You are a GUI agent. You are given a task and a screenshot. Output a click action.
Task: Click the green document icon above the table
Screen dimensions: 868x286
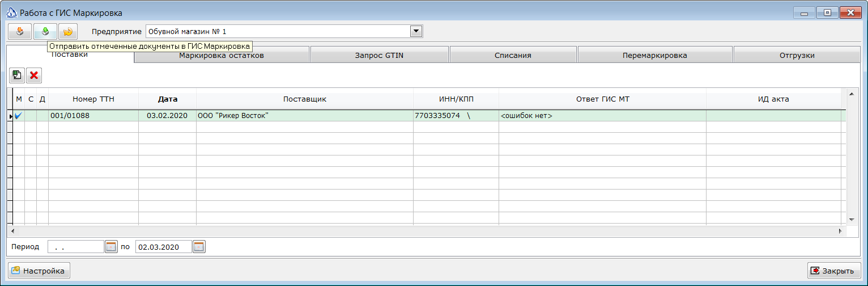pos(17,75)
